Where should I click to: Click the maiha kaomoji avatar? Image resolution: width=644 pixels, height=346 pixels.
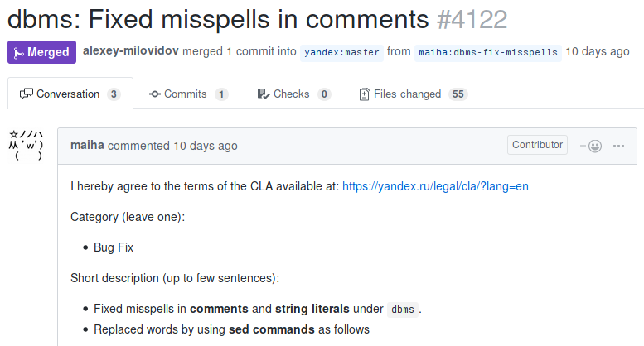pos(26,146)
